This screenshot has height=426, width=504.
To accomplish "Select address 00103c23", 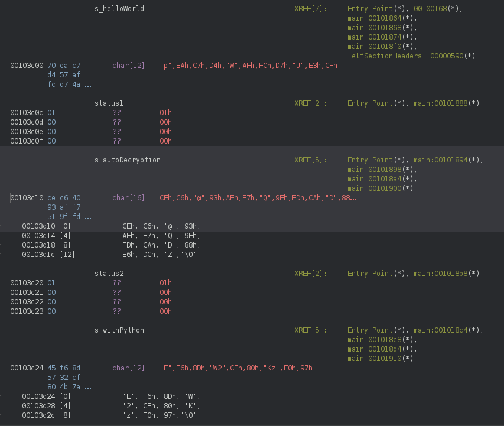I will pyautogui.click(x=27, y=311).
